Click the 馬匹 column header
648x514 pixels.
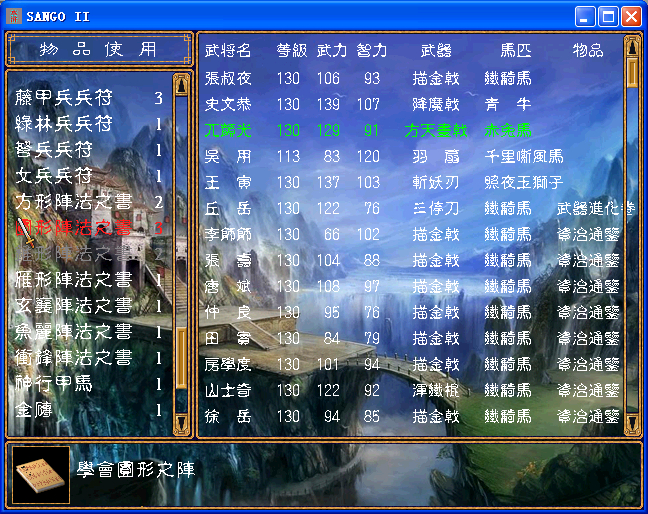(516, 51)
